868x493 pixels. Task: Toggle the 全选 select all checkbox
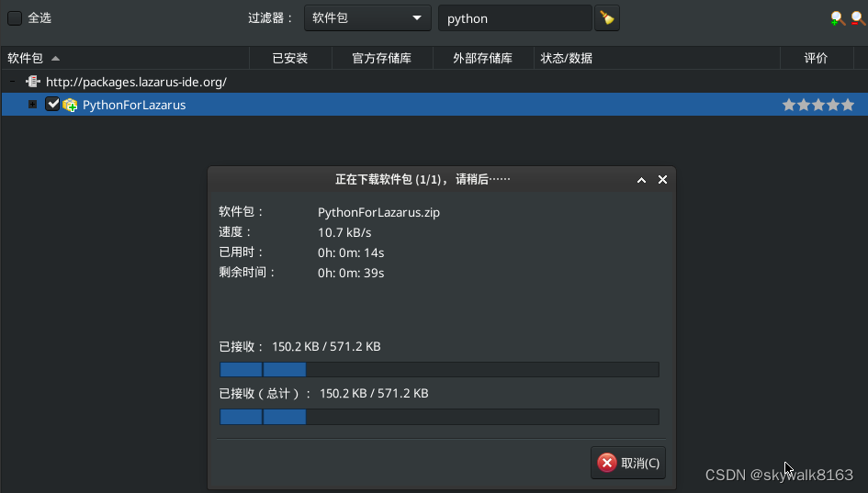[15, 18]
